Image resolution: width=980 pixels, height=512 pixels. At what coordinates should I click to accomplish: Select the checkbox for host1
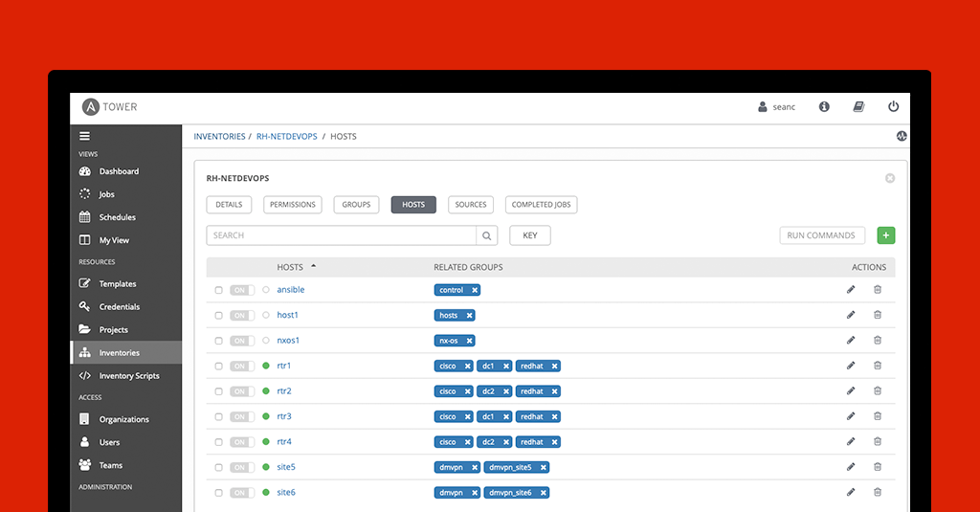point(219,316)
